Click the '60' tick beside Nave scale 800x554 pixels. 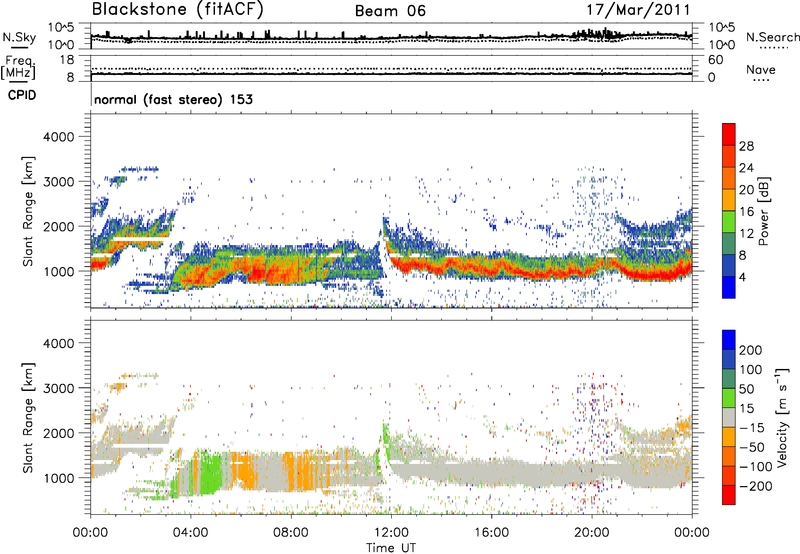(x=715, y=60)
